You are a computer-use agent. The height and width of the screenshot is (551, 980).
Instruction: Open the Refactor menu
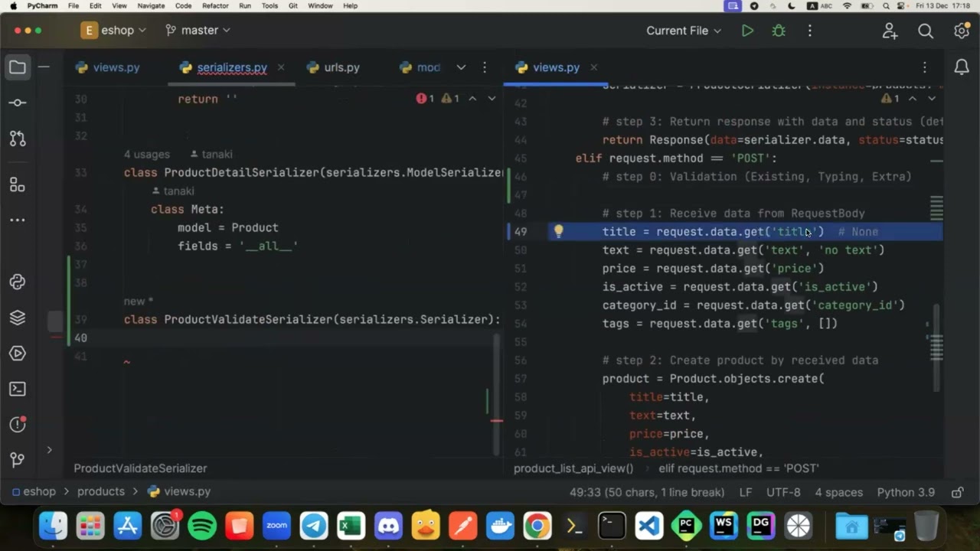pyautogui.click(x=215, y=5)
